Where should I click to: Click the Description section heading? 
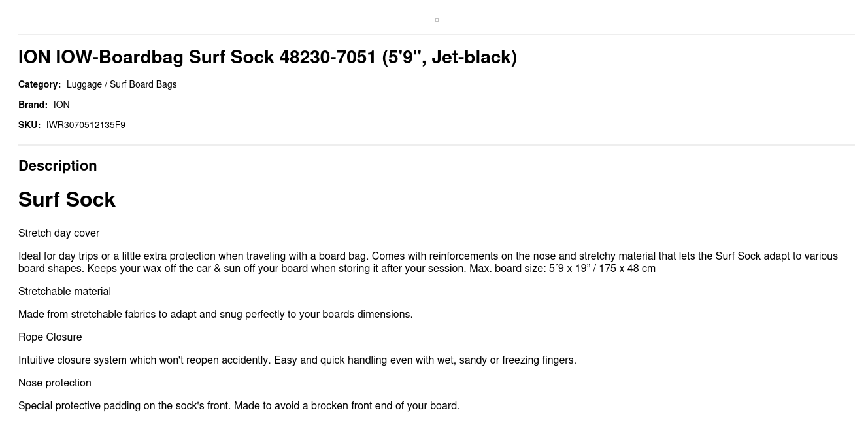[58, 165]
